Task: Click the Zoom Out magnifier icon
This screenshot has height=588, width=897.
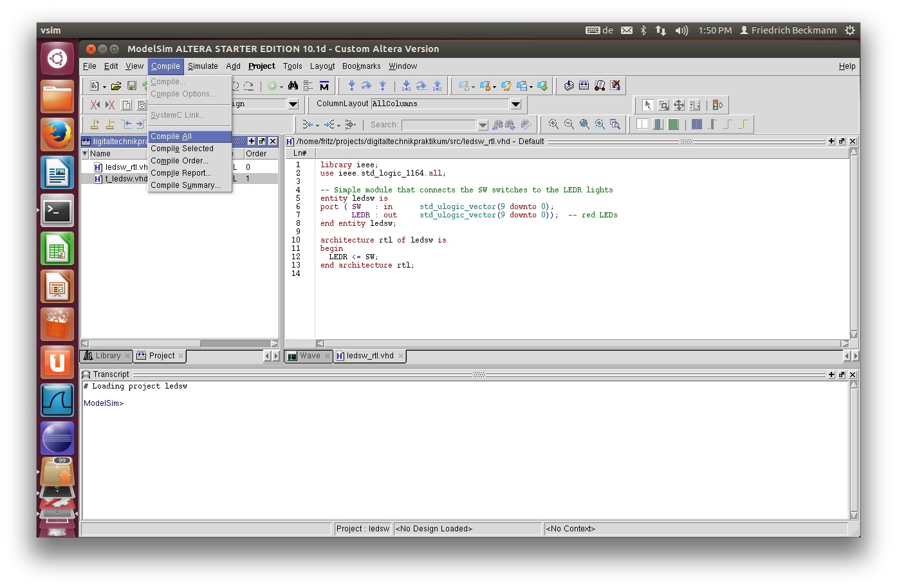Action: tap(569, 124)
